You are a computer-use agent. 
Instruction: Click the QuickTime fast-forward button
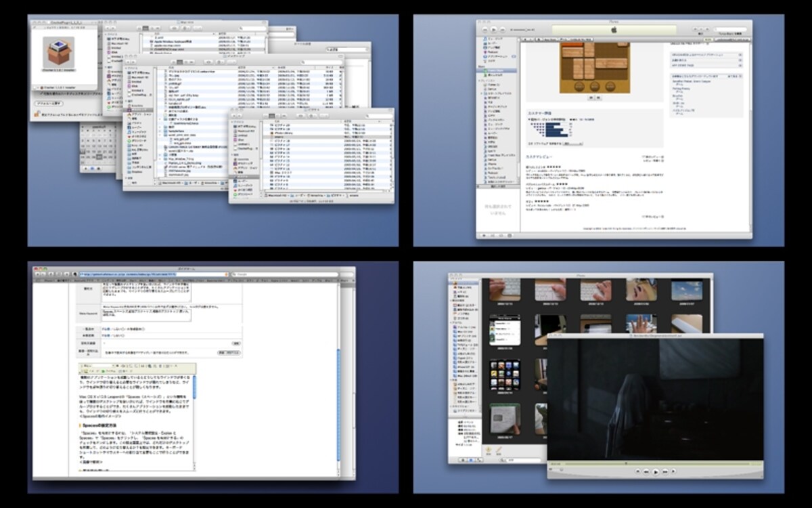pyautogui.click(x=665, y=472)
